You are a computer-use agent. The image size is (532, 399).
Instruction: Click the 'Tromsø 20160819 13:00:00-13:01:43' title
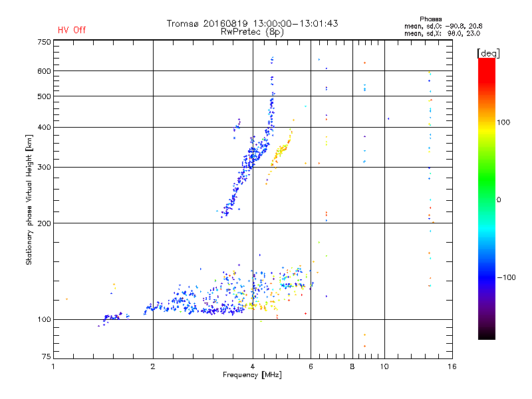pyautogui.click(x=252, y=23)
